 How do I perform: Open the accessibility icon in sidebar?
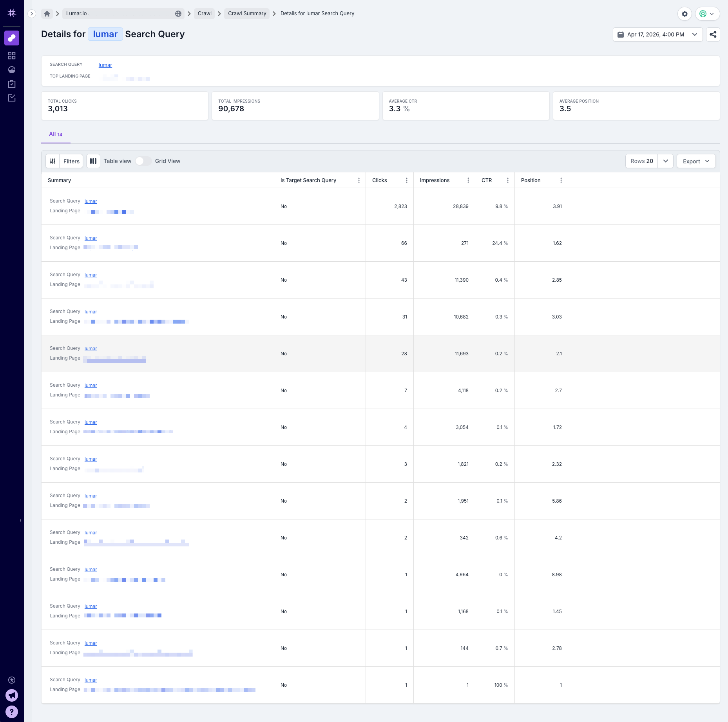coord(12,680)
